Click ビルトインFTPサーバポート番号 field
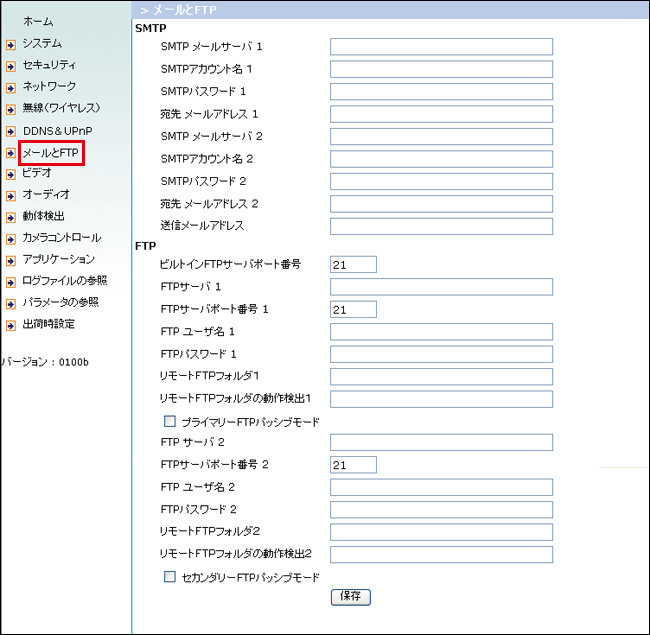Viewport: 650px width, 635px height. pos(353,264)
